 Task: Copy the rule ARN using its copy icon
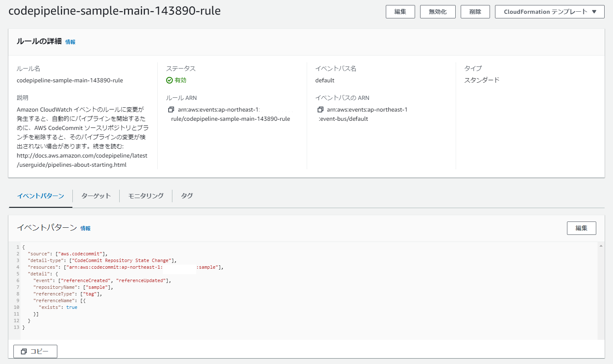click(x=171, y=109)
